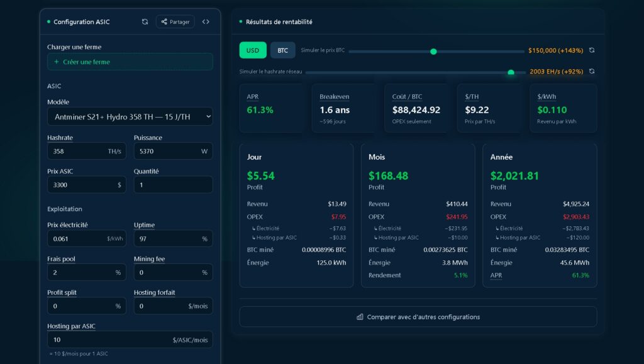The width and height of the screenshot is (644, 364).
Task: Click the Année revenue $4,925.24
Action: tap(576, 204)
